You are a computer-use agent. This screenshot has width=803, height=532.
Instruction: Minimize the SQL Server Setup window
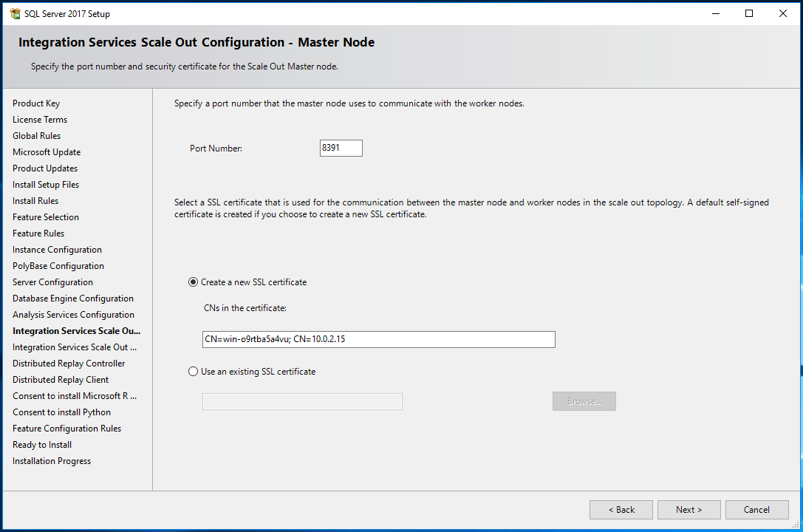pos(715,13)
